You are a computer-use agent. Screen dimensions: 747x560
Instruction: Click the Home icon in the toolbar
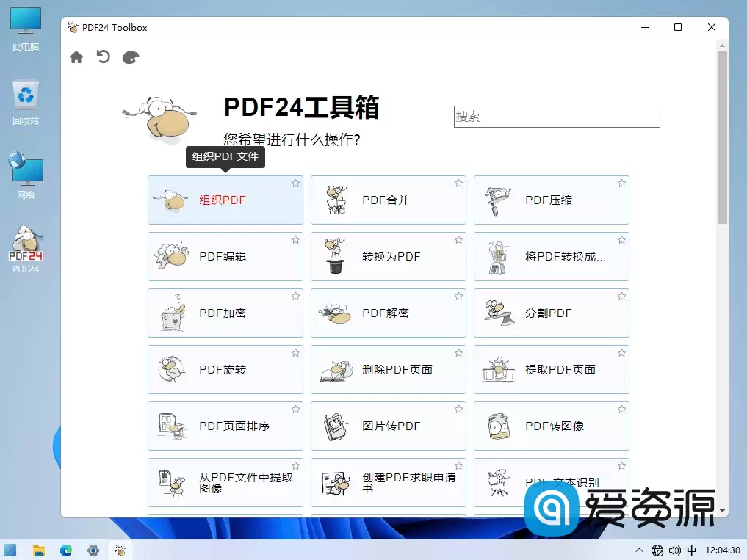(x=76, y=57)
